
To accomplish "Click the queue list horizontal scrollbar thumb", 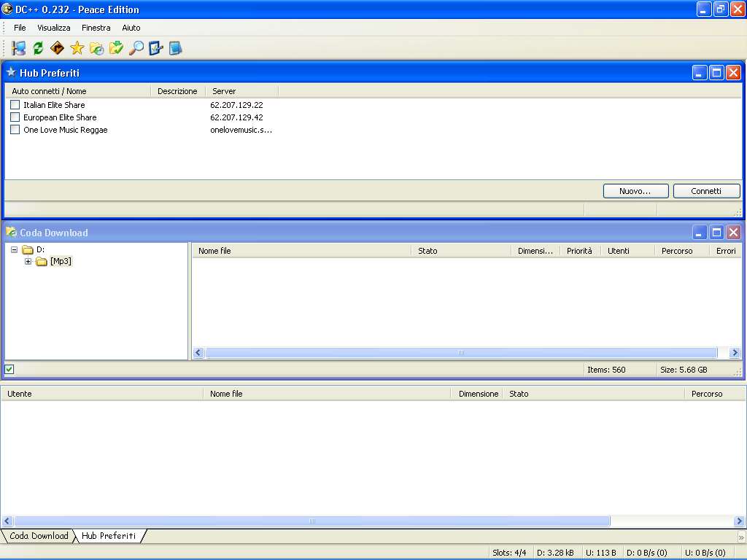I will coord(461,353).
